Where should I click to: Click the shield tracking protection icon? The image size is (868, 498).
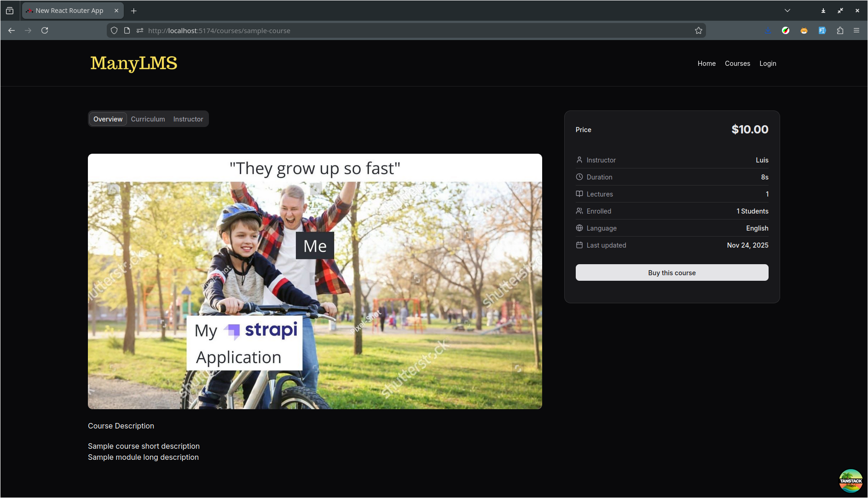(114, 30)
